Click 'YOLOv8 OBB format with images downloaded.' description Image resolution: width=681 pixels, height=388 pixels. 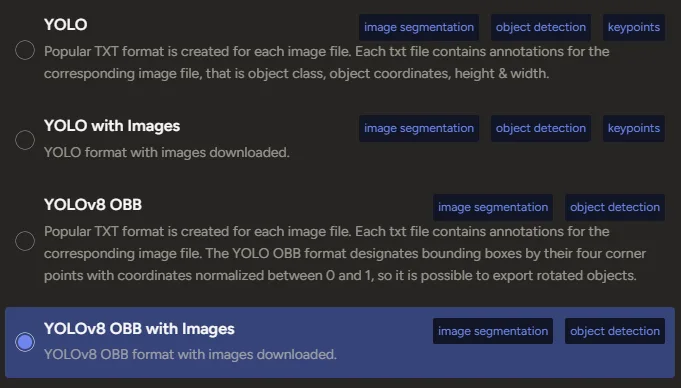(190, 355)
